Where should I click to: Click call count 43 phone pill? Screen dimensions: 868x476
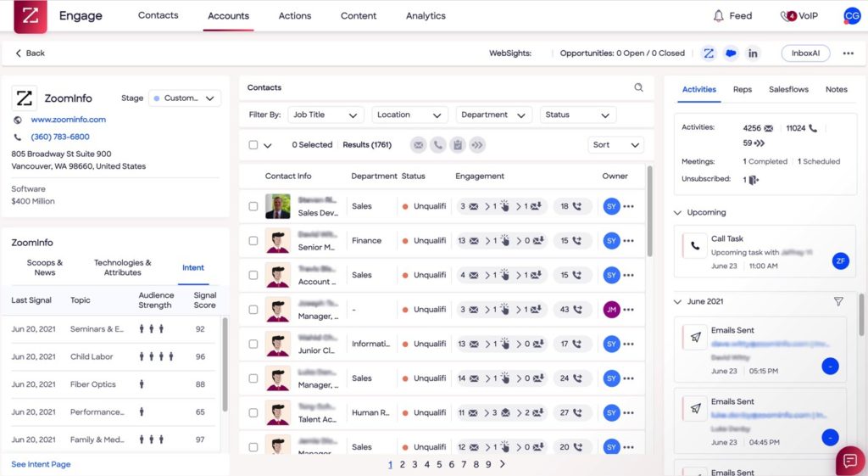(x=572, y=310)
